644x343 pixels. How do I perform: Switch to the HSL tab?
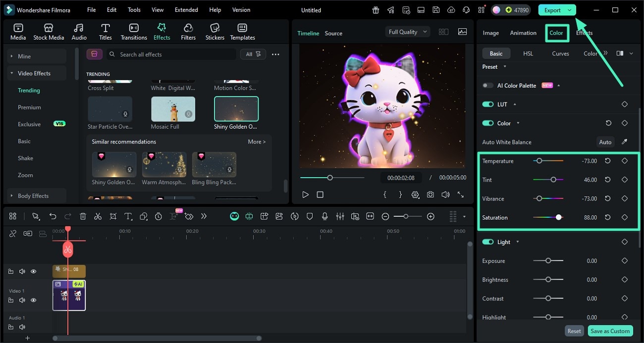[528, 53]
